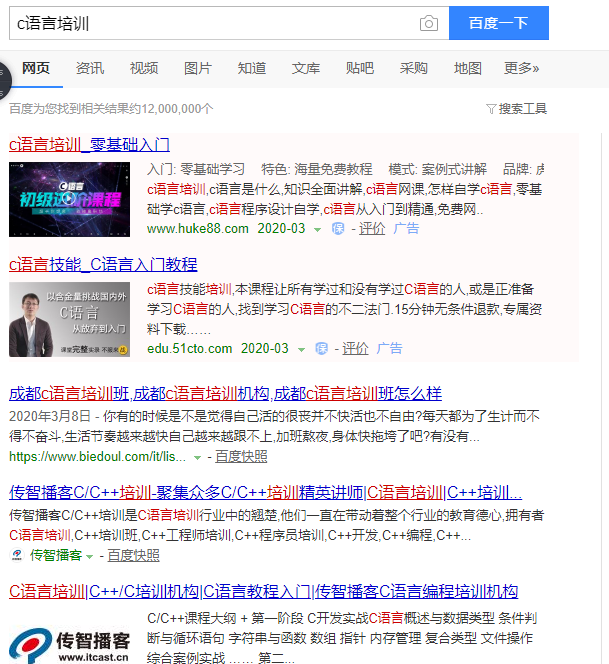
Task: Expand the 更多» menu
Action: point(521,68)
